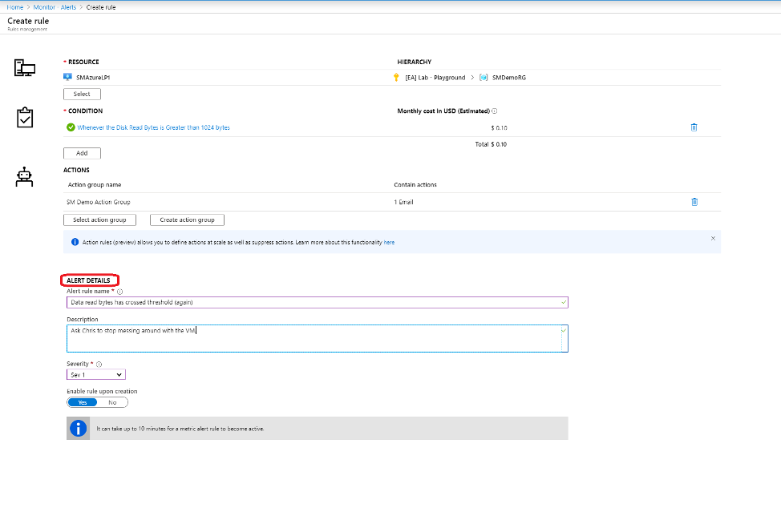Click the key icon beside [EA] Lab - Playground
Screen dimensions: 781x532
point(395,77)
